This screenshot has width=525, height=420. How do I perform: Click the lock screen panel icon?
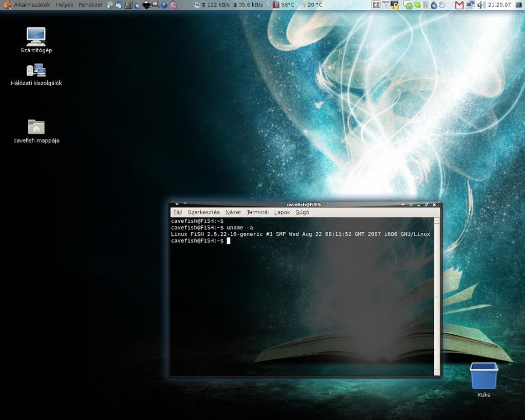(x=395, y=5)
